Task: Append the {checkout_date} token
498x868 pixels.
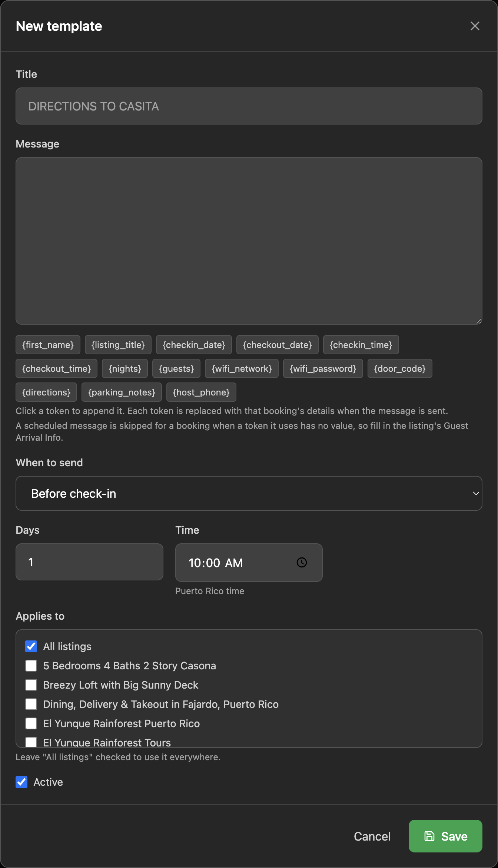Action: coord(278,345)
